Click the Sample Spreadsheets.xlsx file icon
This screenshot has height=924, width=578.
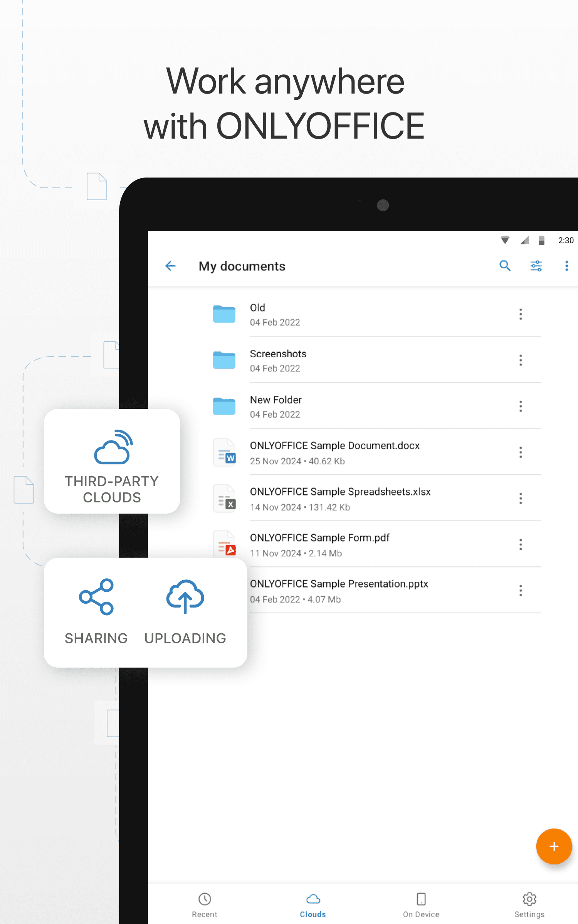pyautogui.click(x=225, y=499)
